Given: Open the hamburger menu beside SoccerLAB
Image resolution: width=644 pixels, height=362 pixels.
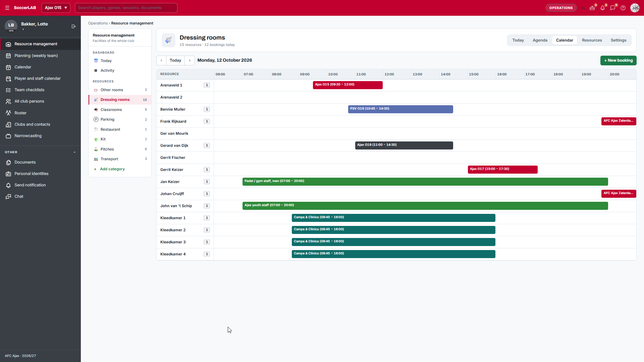Looking at the screenshot, I should pos(7,8).
